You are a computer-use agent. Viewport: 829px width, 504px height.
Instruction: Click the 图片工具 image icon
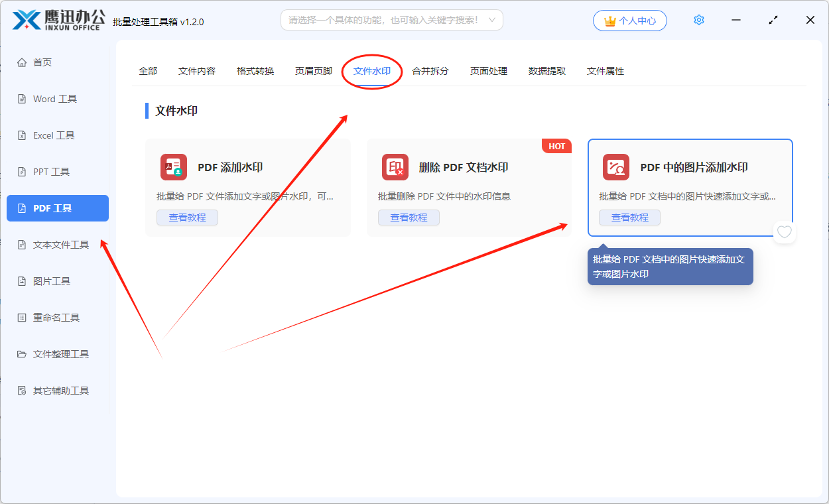pos(22,281)
